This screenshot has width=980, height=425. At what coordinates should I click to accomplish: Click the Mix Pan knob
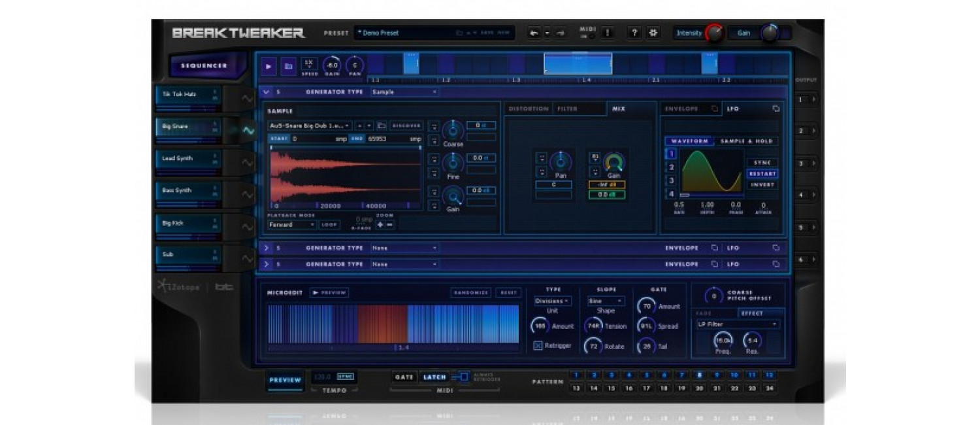pyautogui.click(x=560, y=161)
